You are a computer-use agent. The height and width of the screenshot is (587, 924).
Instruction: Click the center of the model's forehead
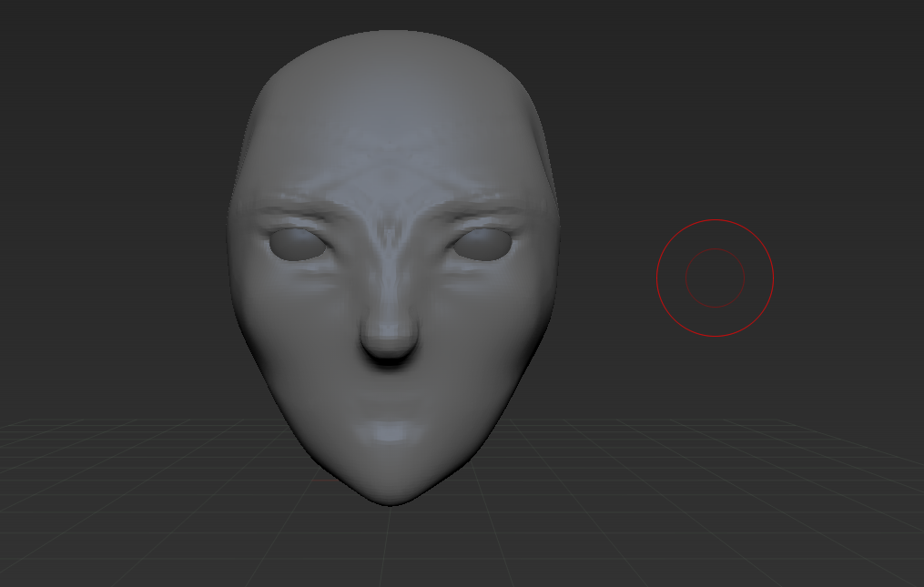391,124
